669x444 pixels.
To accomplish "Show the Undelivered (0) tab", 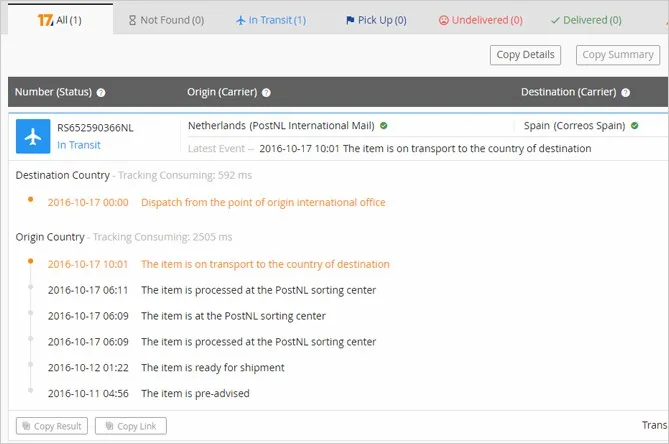I will 481,20.
